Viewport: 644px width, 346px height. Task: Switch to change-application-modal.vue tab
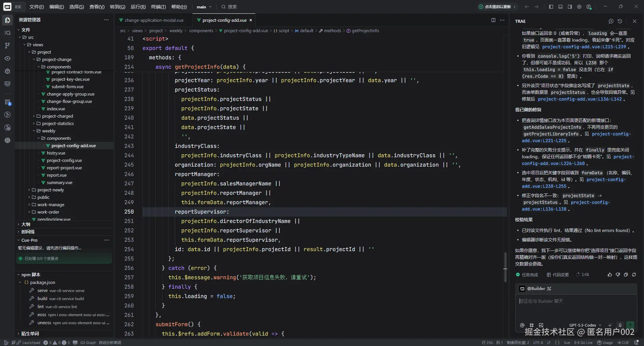pyautogui.click(x=154, y=20)
